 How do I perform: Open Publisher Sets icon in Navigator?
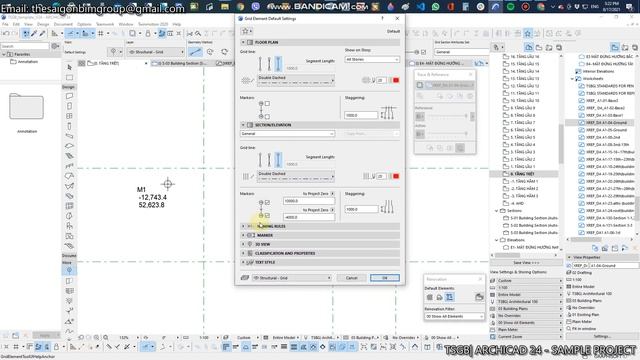559,47
